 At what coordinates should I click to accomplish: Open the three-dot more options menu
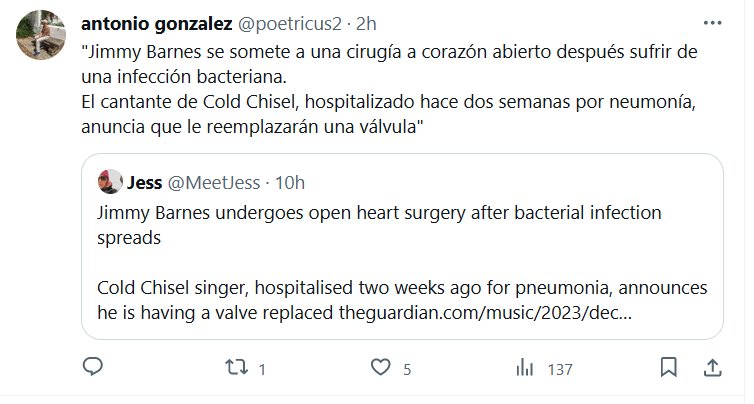[x=711, y=22]
